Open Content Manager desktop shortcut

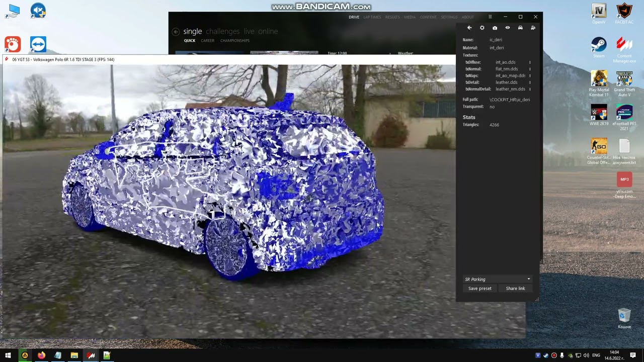click(x=624, y=50)
